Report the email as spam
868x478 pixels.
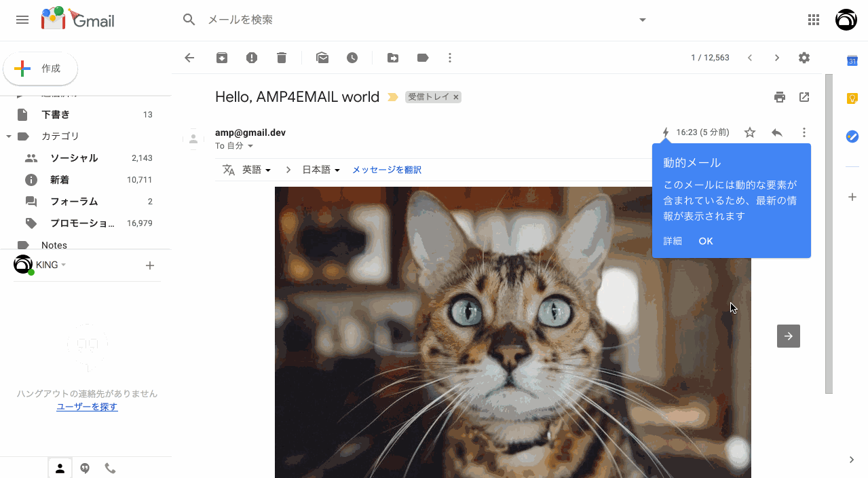(252, 58)
